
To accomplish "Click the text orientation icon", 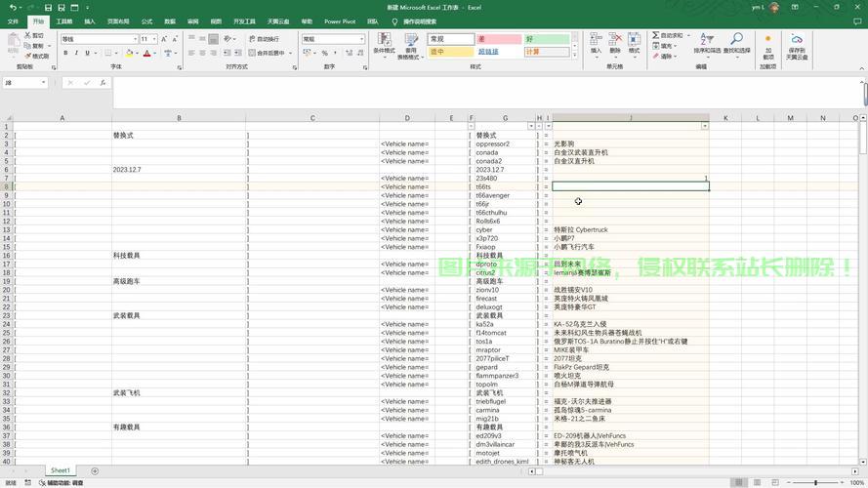I will pos(227,39).
